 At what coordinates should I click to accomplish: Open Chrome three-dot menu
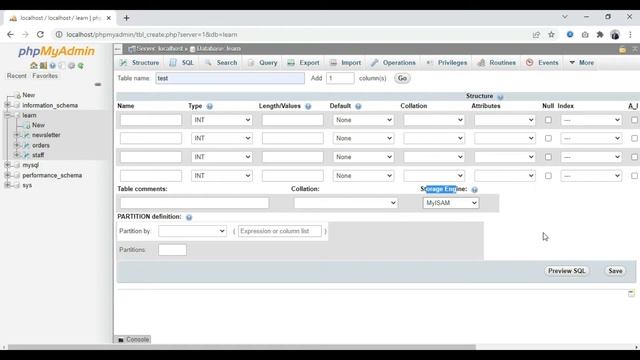pos(630,35)
